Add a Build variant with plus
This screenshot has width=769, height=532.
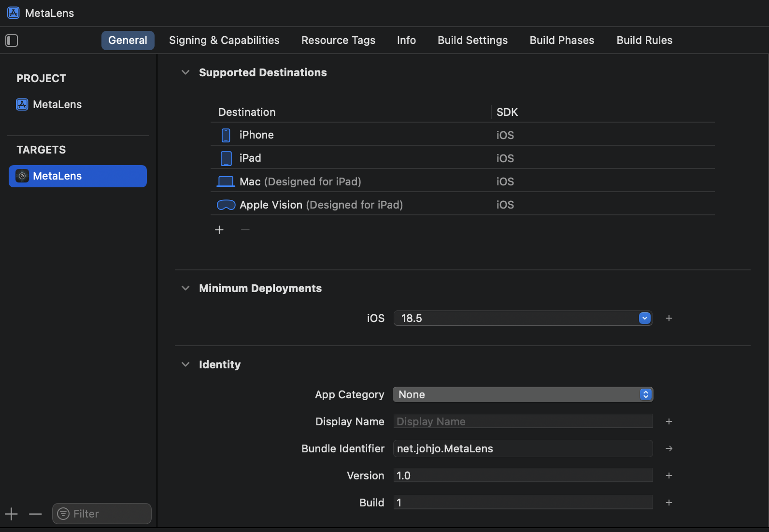pyautogui.click(x=669, y=503)
